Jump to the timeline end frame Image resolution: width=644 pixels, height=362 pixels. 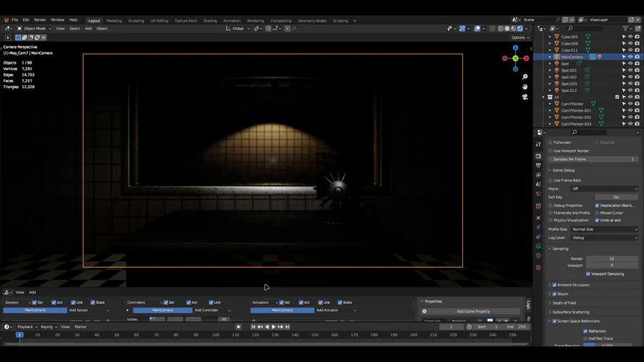click(x=287, y=327)
